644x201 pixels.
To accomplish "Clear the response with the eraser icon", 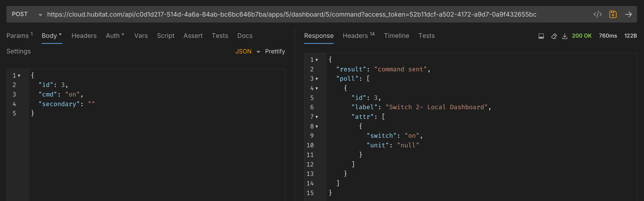I will 554,36.
